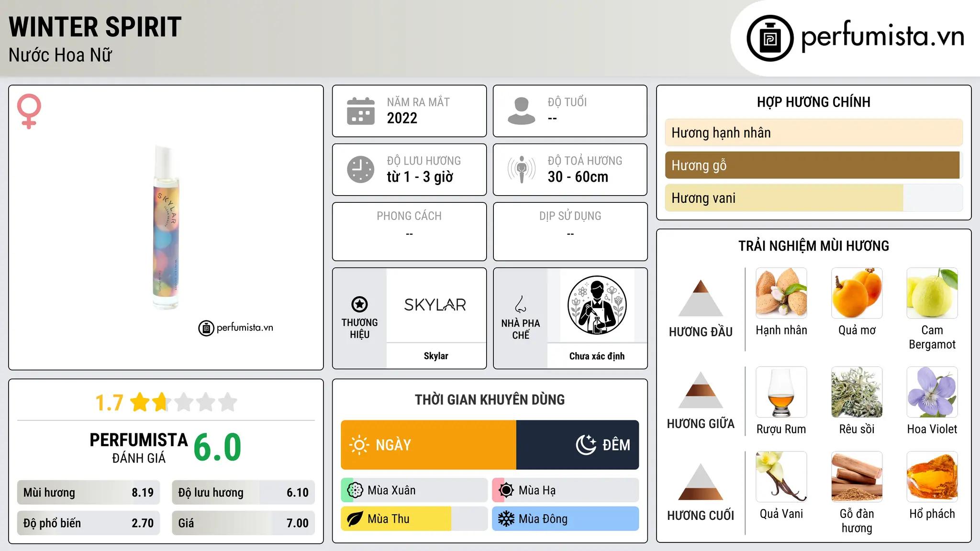This screenshot has height=551, width=980.
Task: Click the '30 - 60cm' sillage value
Action: pyautogui.click(x=578, y=177)
